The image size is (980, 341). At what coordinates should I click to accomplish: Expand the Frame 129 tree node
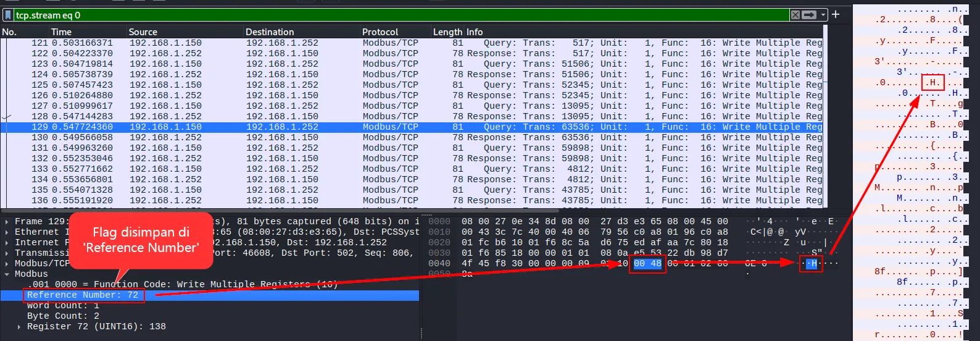coord(7,222)
